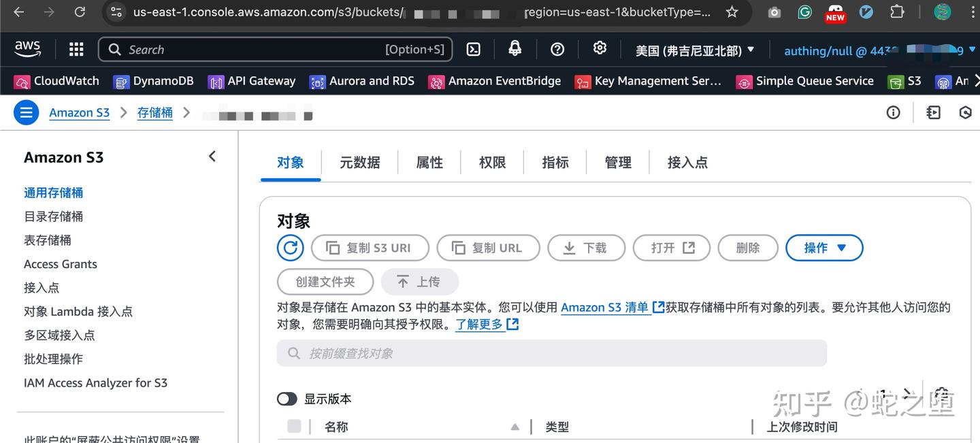Open the 操作 dropdown menu

coord(824,248)
